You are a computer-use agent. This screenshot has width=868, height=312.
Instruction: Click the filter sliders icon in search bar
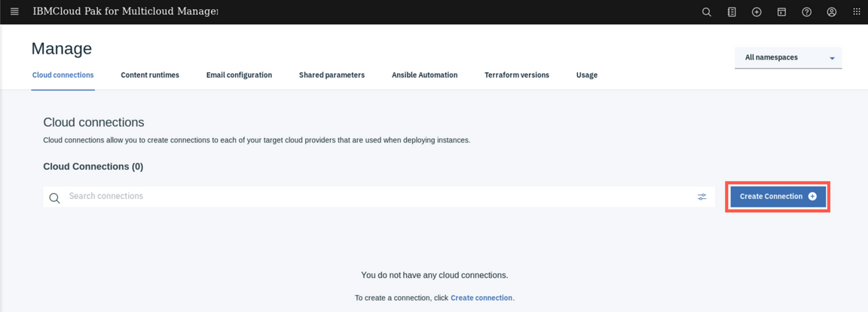coord(702,197)
